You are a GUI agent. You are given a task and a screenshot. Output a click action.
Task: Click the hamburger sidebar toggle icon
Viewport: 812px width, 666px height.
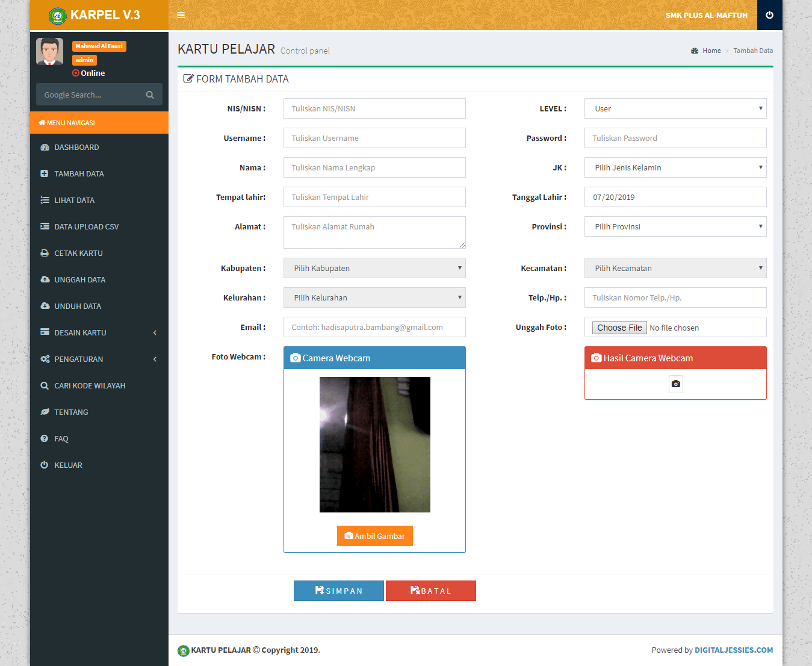pyautogui.click(x=181, y=15)
